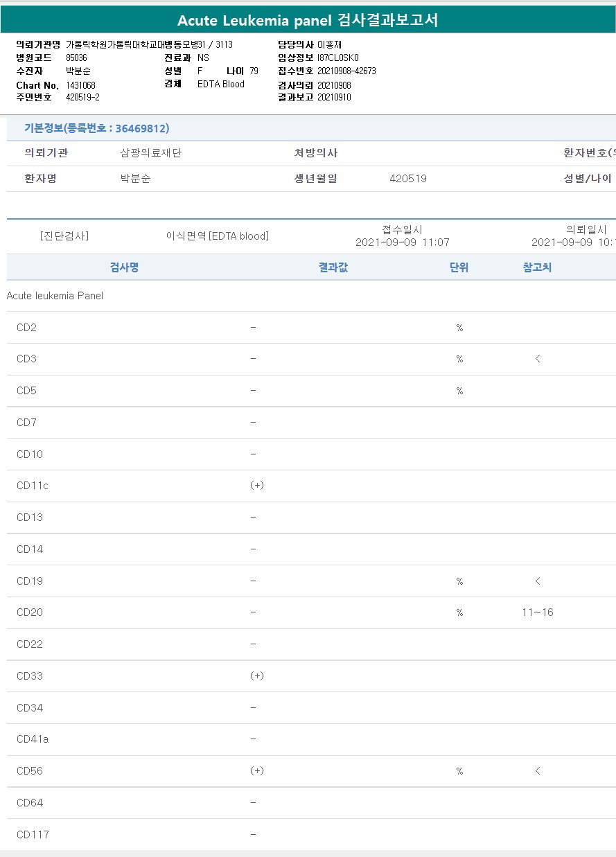Click the 결과값 column header
This screenshot has width=616, height=857.
(333, 267)
